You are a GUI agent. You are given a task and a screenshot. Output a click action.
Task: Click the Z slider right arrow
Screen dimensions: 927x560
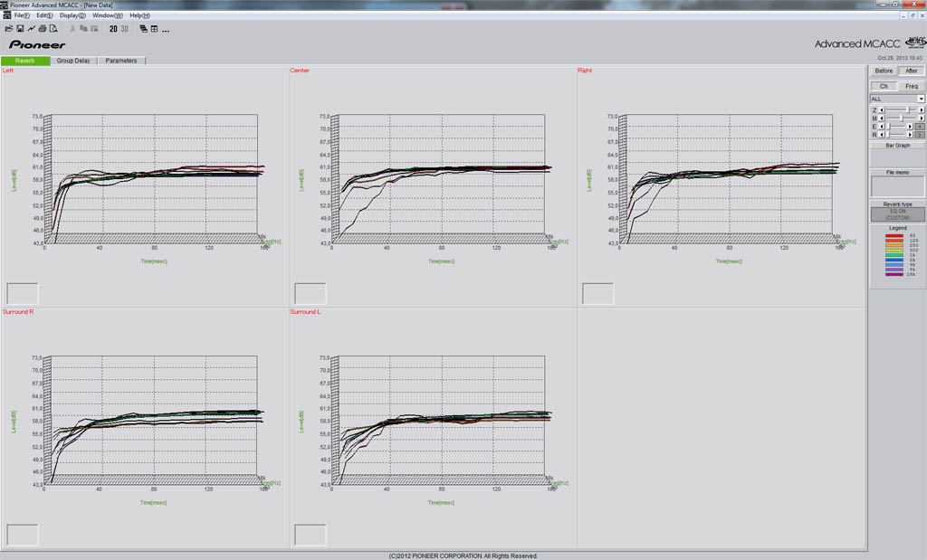(x=922, y=109)
